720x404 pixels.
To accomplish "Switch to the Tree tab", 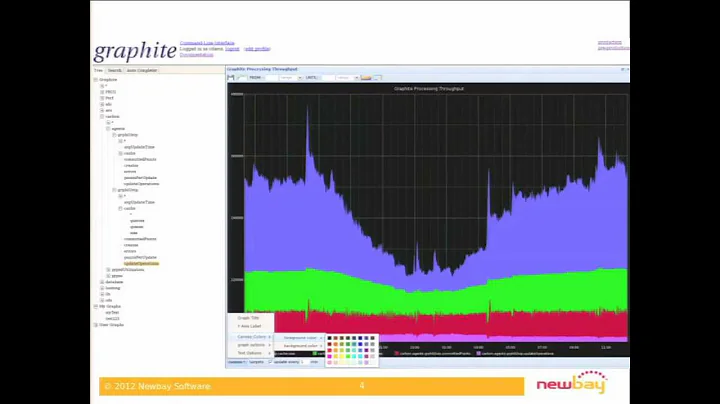I will tap(98, 70).
